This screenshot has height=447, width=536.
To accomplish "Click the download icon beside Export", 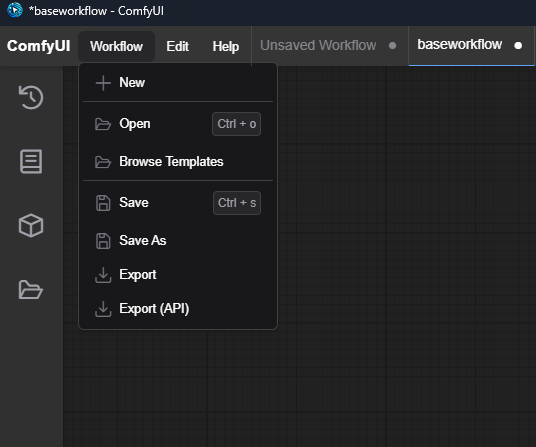I will (103, 275).
